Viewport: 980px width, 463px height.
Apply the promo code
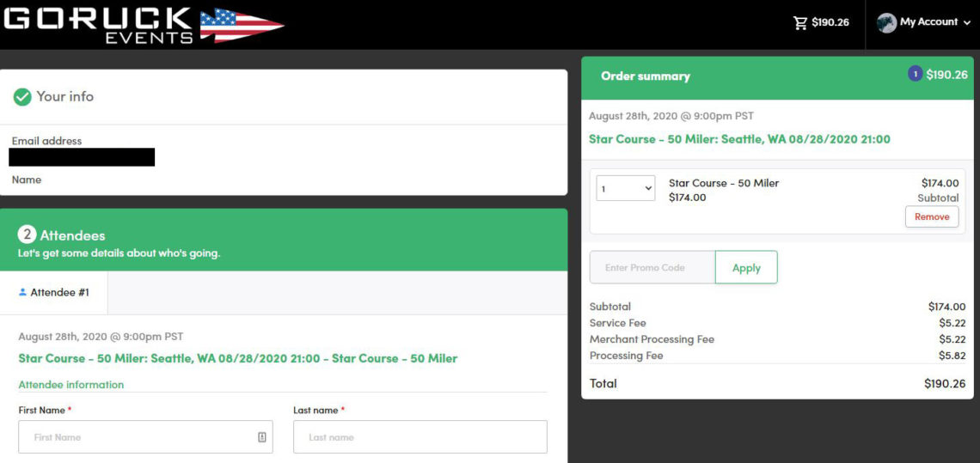[746, 267]
